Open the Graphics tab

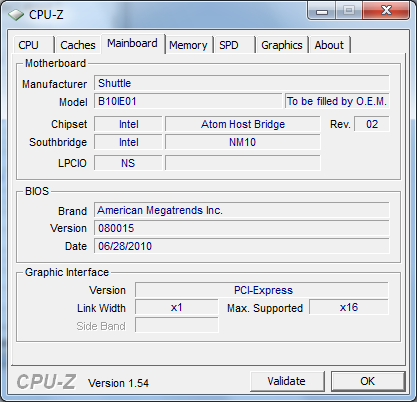coord(282,45)
